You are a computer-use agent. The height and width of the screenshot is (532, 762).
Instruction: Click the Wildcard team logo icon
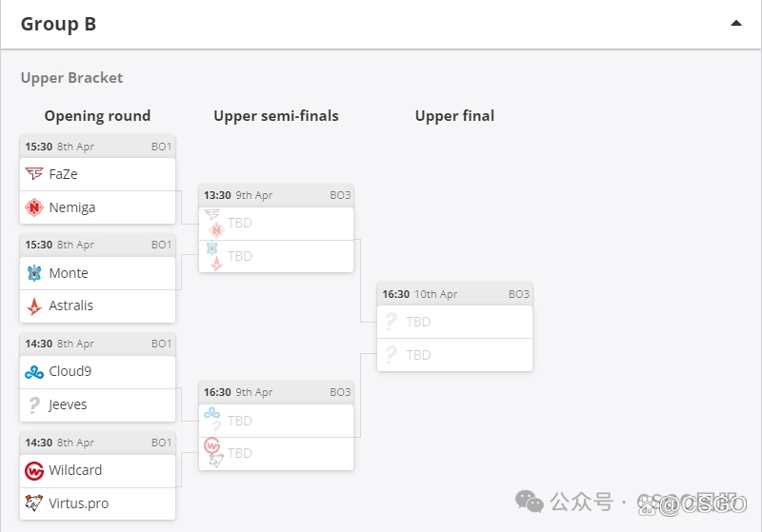pyautogui.click(x=34, y=470)
